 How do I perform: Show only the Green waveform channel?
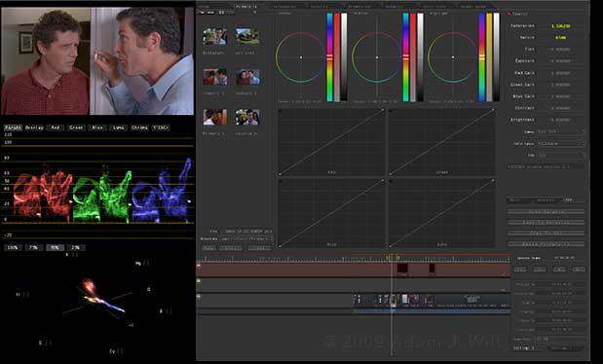[76, 127]
